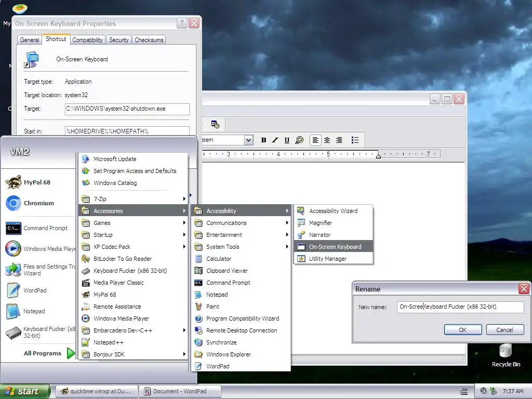
Task: Align text left in WordPad
Action: [315, 140]
